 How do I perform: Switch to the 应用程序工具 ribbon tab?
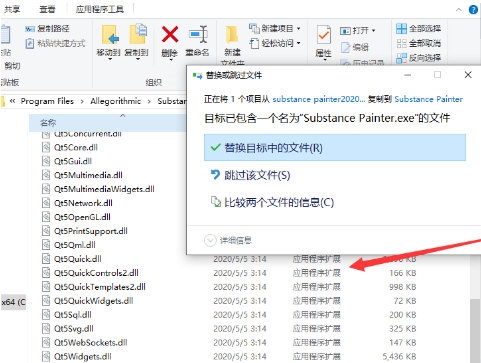(100, 9)
